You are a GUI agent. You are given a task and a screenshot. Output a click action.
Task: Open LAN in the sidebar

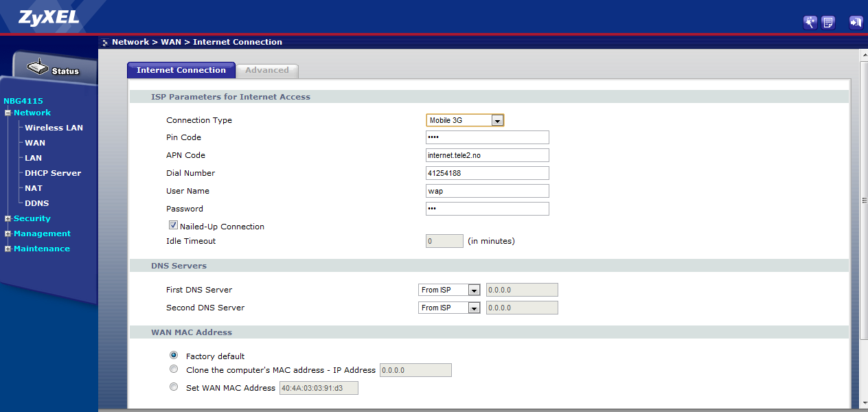[x=33, y=158]
